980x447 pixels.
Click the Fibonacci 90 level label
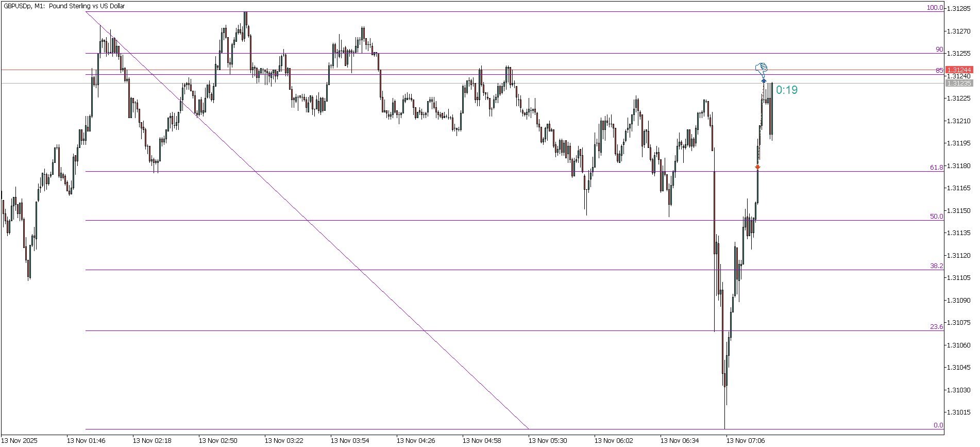tap(939, 49)
